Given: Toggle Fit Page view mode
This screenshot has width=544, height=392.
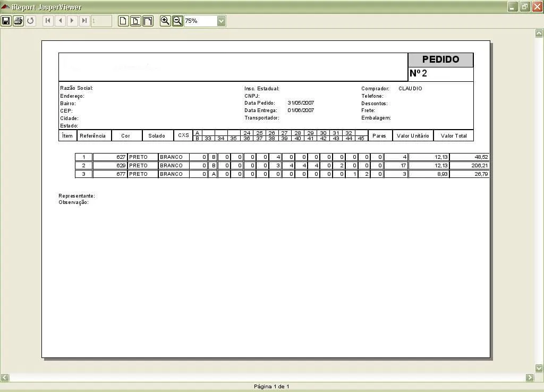Looking at the screenshot, I should (135, 21).
